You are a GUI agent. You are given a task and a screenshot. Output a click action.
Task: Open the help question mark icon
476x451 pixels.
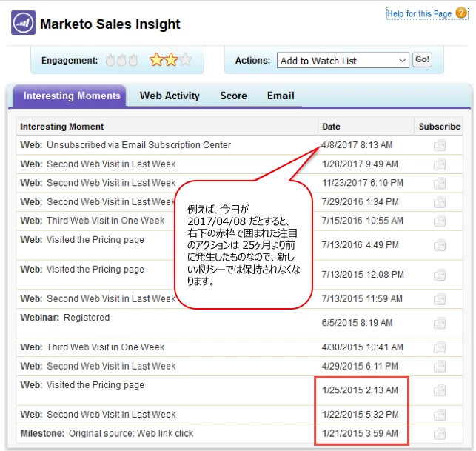(461, 13)
